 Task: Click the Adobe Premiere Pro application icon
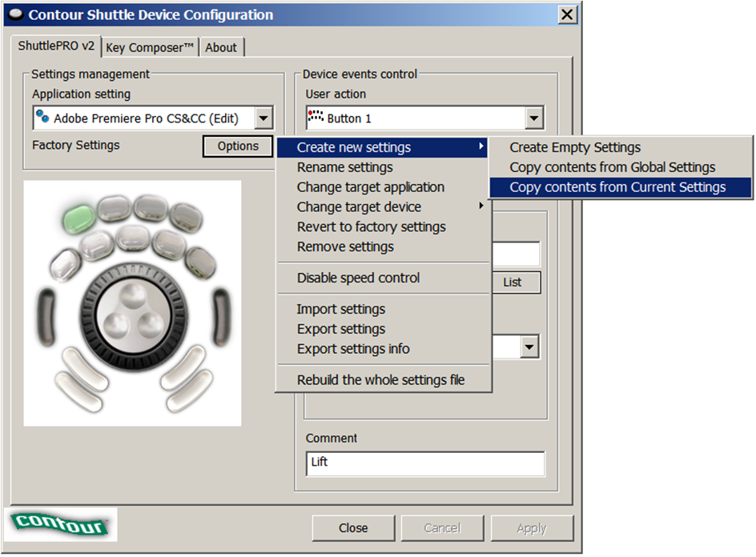pos(43,118)
